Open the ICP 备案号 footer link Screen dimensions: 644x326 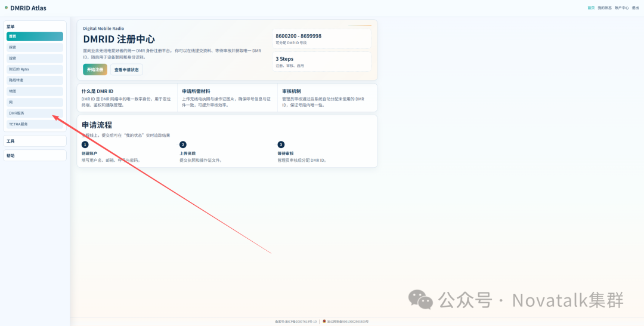296,321
